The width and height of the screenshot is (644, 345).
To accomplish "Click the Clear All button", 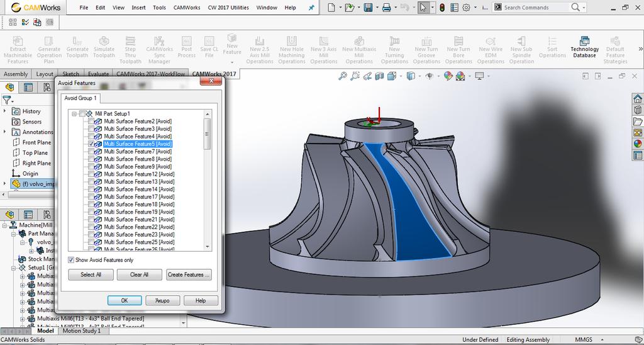I will [x=139, y=274].
